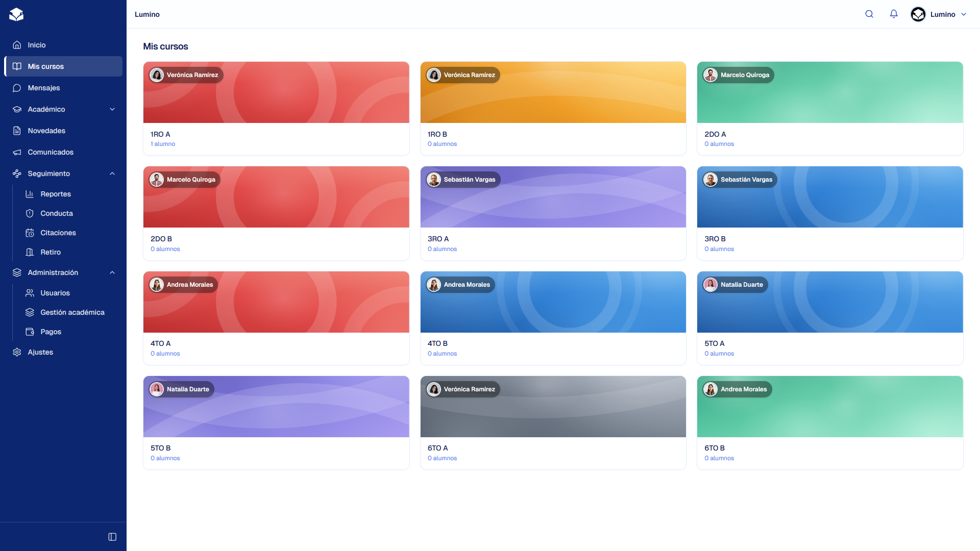
Task: Select Mis cursos in sidebar
Action: (x=63, y=66)
